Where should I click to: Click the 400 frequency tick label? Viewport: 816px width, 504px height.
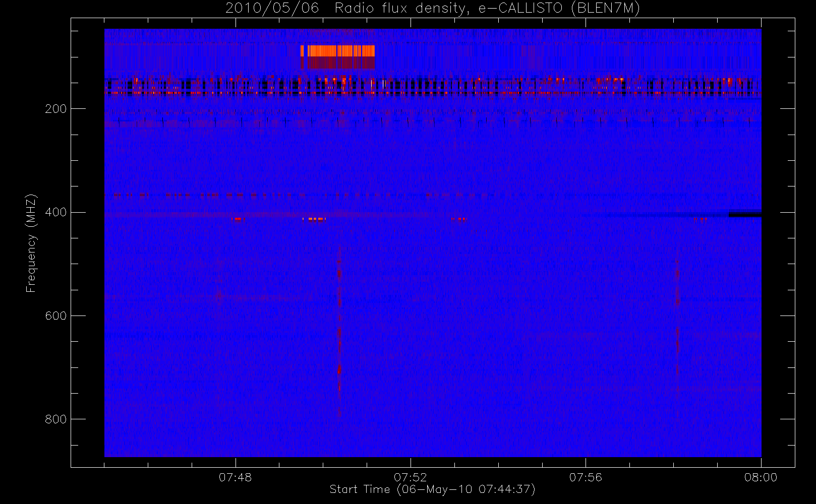click(x=55, y=212)
